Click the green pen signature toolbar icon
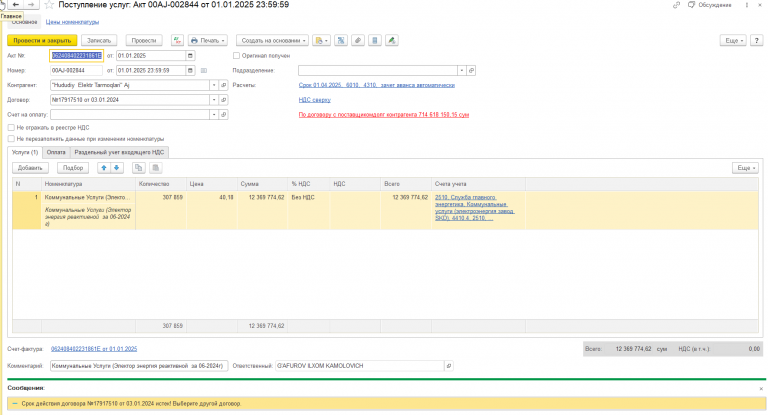This screenshot has height=415, width=768. click(x=391, y=41)
